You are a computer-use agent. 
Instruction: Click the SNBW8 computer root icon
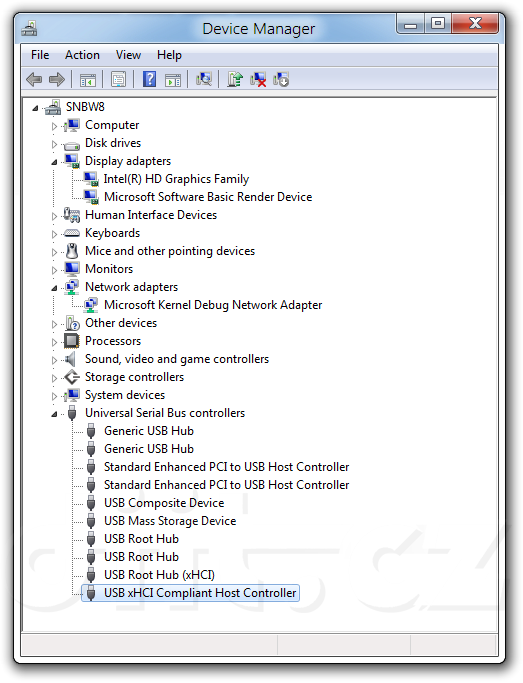tap(53, 107)
